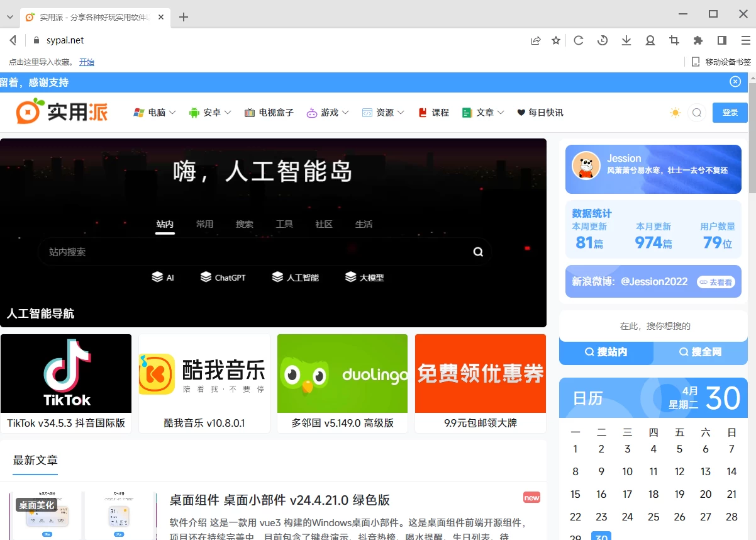Dismiss the blue announcement banner
This screenshot has height=540, width=756.
[735, 82]
